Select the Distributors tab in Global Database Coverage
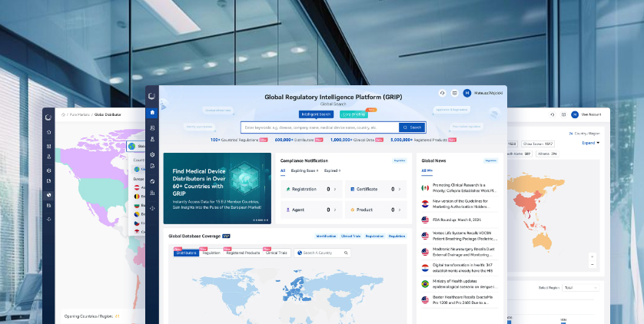The image size is (644, 324). tap(186, 253)
